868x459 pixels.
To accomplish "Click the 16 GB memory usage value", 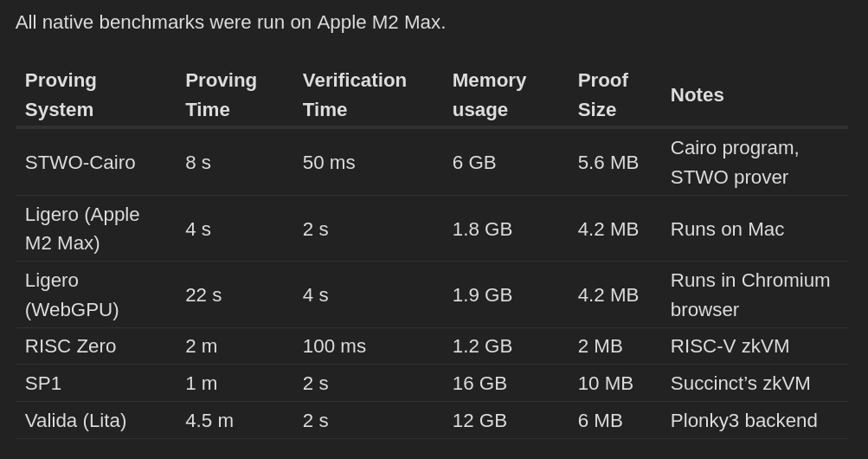I will pos(479,384).
